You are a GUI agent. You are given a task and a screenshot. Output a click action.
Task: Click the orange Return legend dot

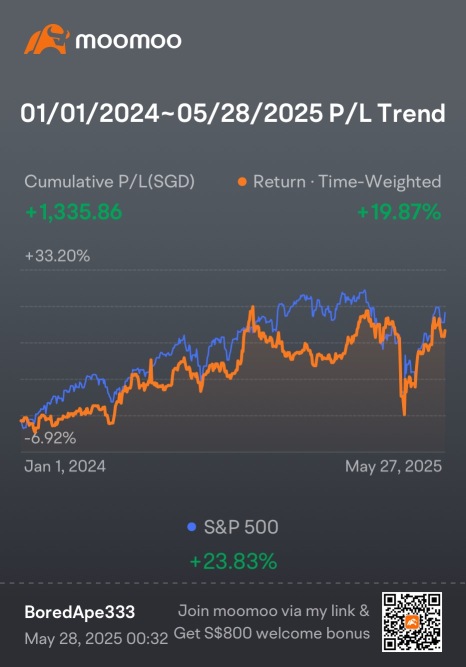click(242, 182)
